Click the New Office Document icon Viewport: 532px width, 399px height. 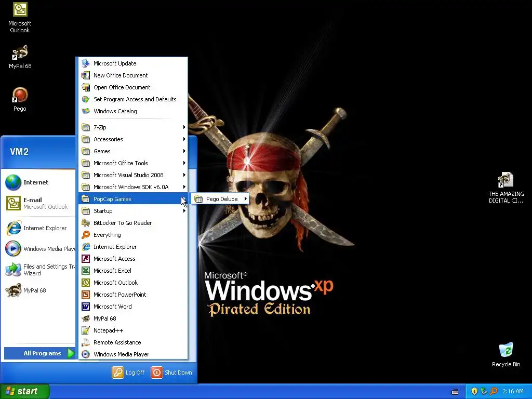coord(86,75)
